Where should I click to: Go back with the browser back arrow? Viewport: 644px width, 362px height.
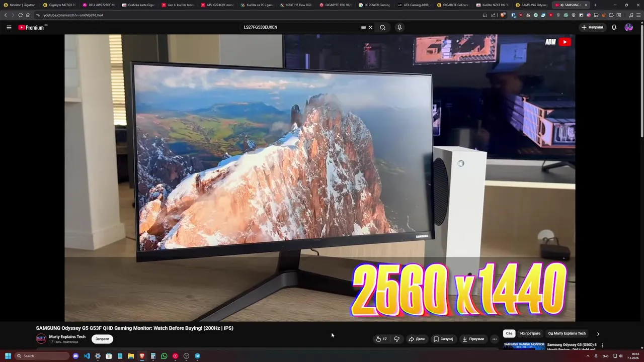pos(6,15)
